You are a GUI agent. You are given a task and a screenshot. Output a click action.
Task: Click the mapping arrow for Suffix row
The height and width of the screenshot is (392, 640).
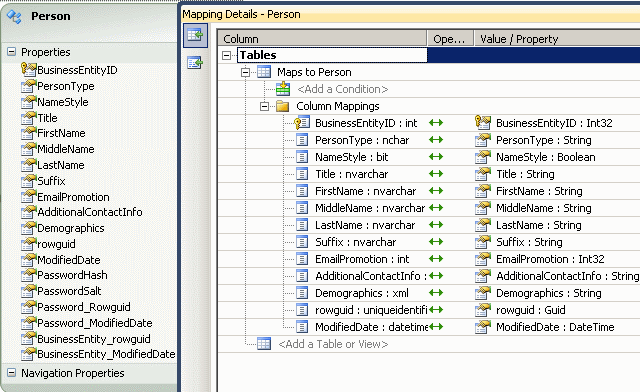click(x=436, y=242)
